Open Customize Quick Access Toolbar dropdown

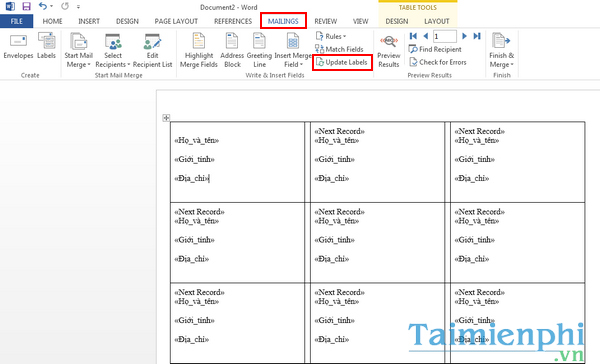point(78,7)
